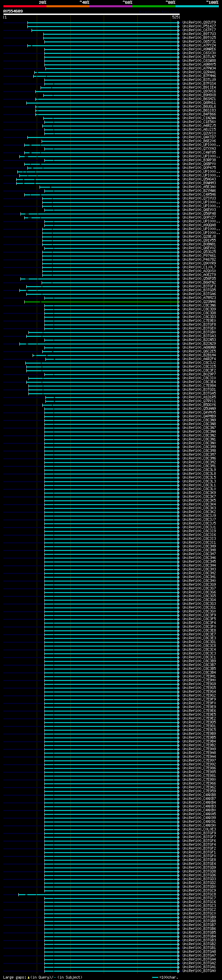Select hit label UniRef100_C1J0L7
This screenshot has height=980, width=222.
pos(199,267)
